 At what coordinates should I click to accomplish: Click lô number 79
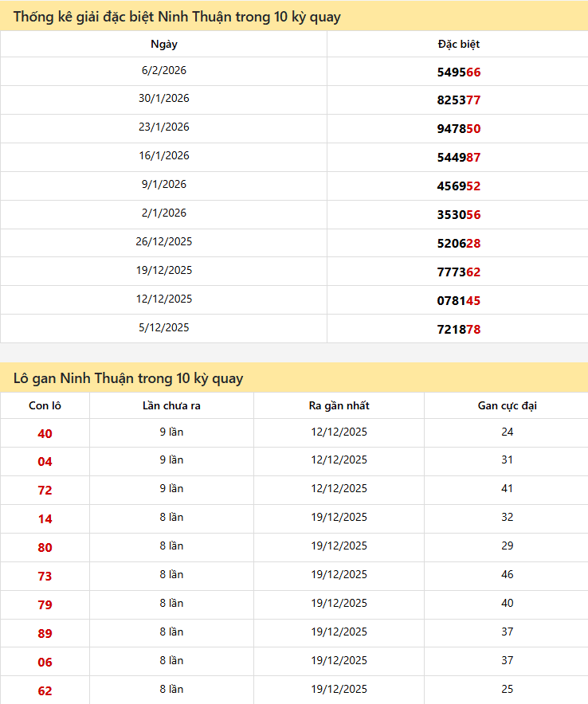tap(45, 605)
